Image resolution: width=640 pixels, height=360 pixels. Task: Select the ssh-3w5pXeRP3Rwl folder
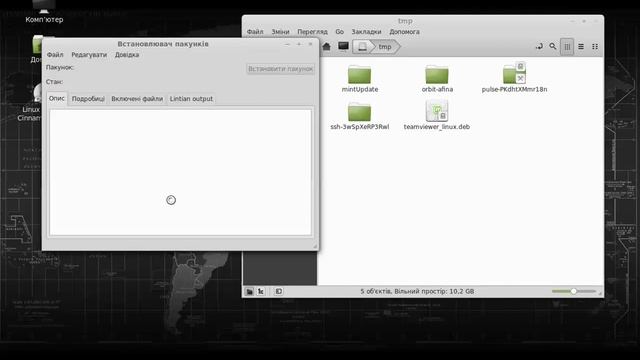360,116
